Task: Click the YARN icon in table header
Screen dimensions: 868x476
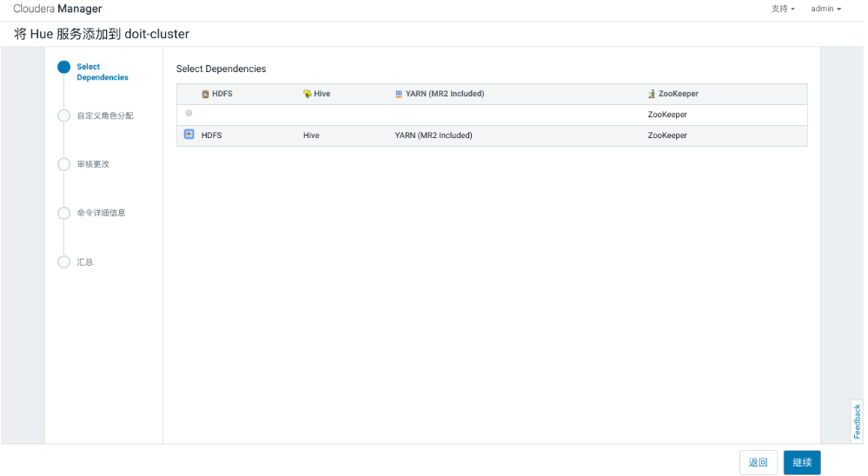Action: point(399,94)
